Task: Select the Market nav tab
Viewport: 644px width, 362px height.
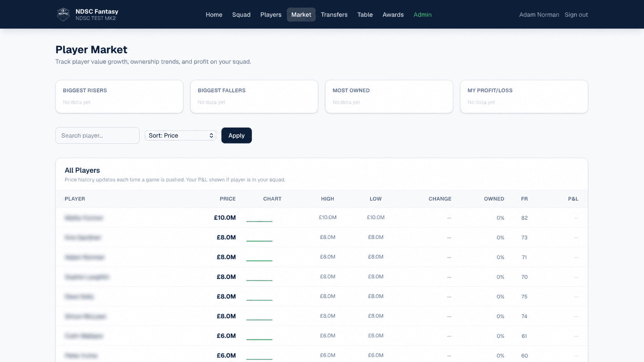Action: point(301,15)
